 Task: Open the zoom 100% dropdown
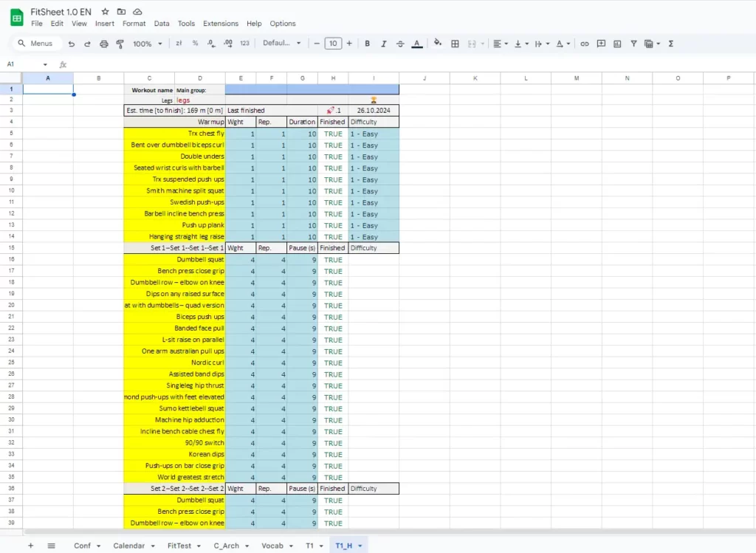tap(147, 44)
